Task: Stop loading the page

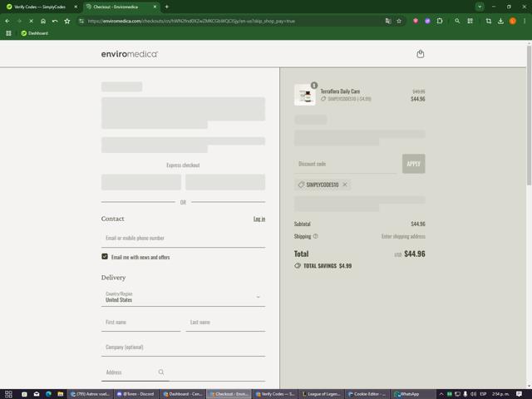Action: pos(32,21)
